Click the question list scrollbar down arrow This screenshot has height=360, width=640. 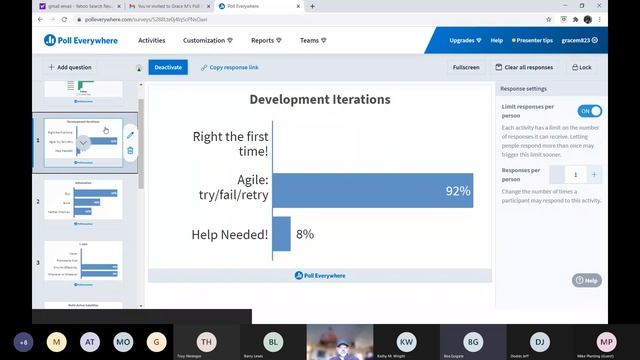[141, 306]
